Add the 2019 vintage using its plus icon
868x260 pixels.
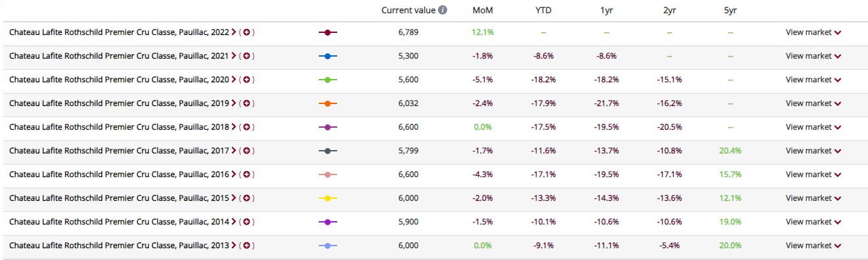coord(247,103)
